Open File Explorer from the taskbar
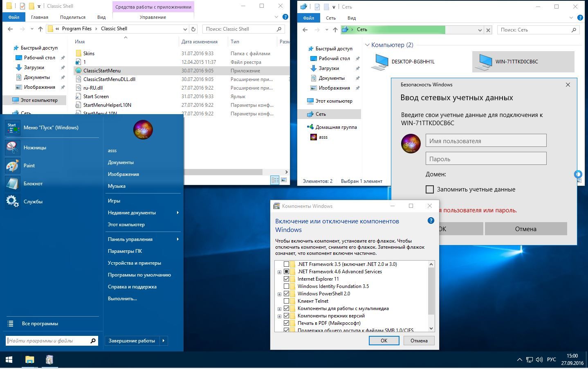Image resolution: width=588 pixels, height=369 pixels. click(x=29, y=360)
